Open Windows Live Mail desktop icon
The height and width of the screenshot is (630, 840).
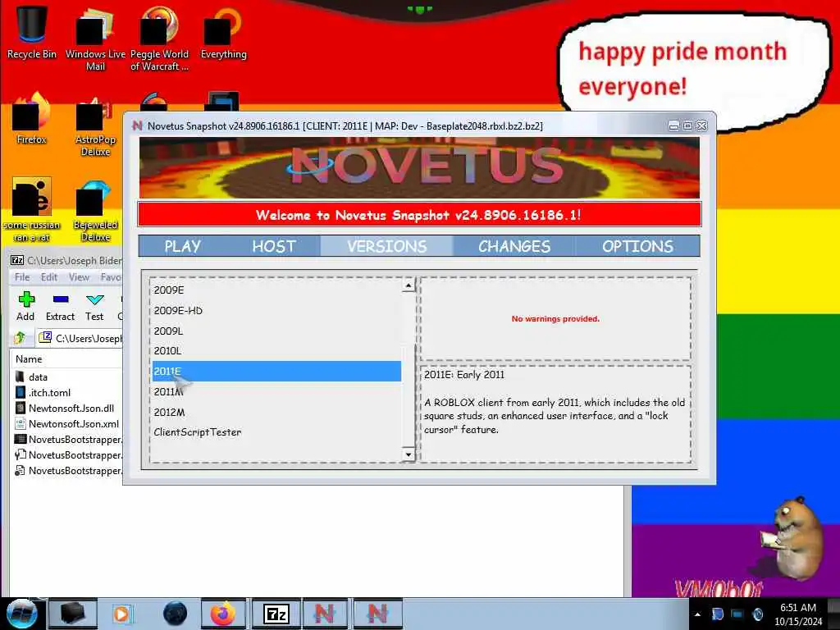95,39
